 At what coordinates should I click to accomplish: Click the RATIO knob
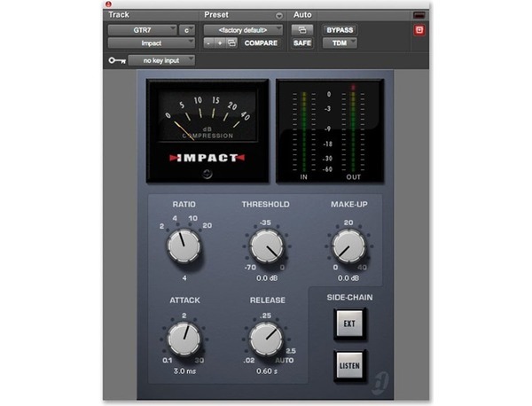click(x=184, y=246)
